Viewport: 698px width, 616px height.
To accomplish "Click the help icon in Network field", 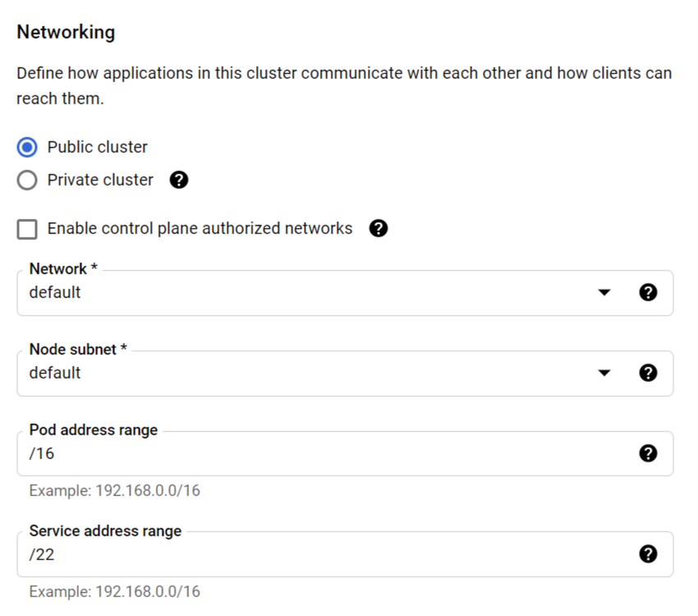I will 648,292.
